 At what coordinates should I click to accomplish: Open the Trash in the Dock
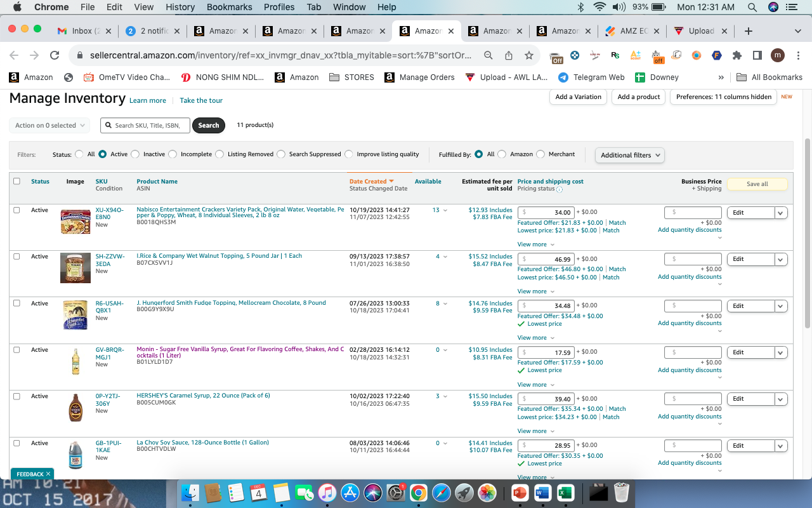(622, 492)
